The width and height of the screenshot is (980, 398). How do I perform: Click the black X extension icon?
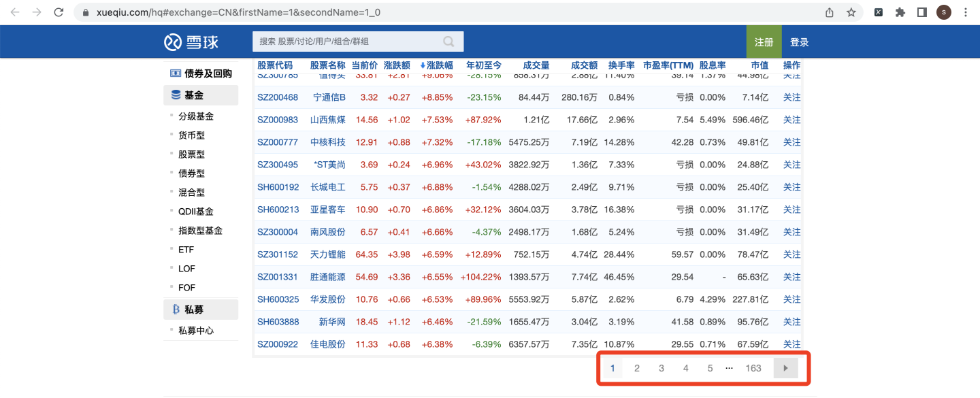pos(879,12)
